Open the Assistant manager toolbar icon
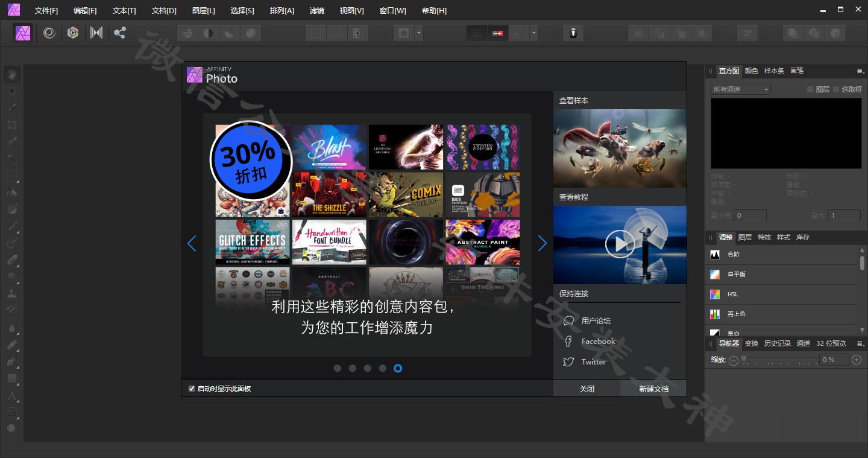The image size is (868, 458). [x=573, y=33]
